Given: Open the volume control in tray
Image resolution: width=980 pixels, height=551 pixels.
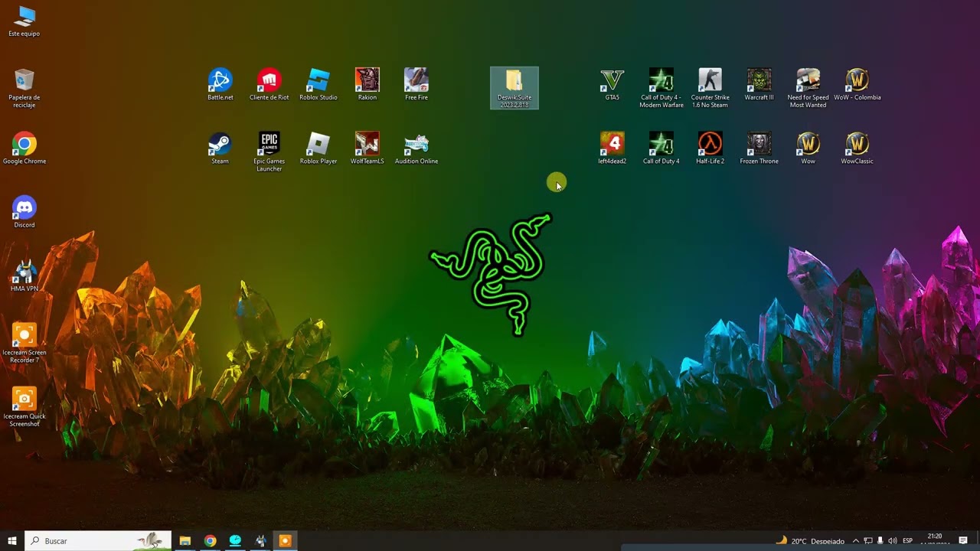Looking at the screenshot, I should pos(893,540).
